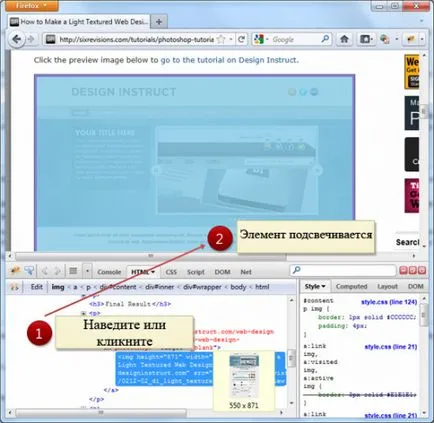Open dropdown arrow next to command line icon

[x=87, y=271]
